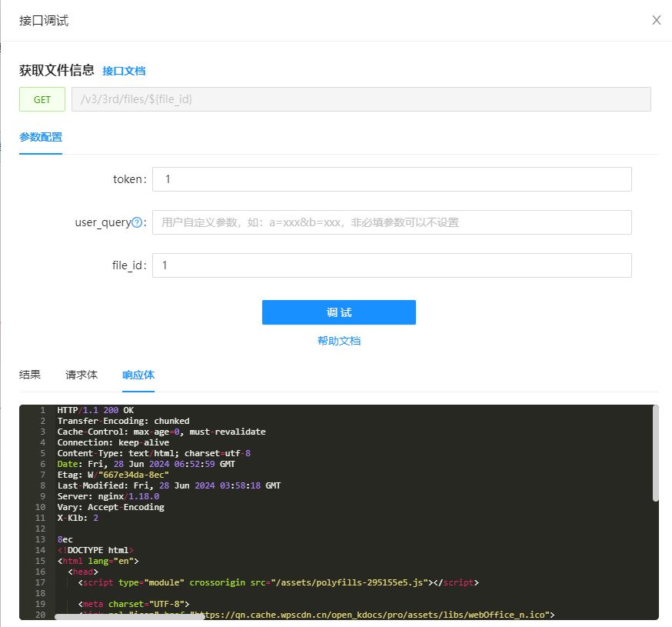Click the 'Date: Fri, 28 Jun 2024' line

(x=146, y=464)
